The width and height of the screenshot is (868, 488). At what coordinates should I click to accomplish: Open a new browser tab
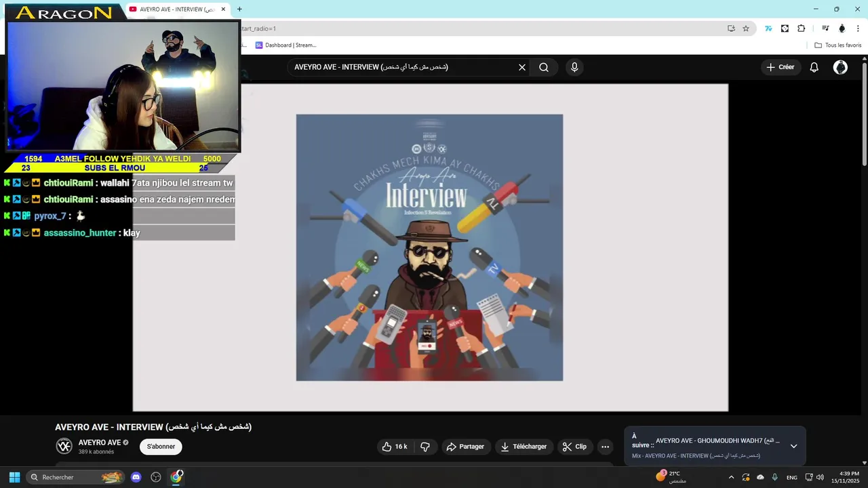pyautogui.click(x=239, y=9)
